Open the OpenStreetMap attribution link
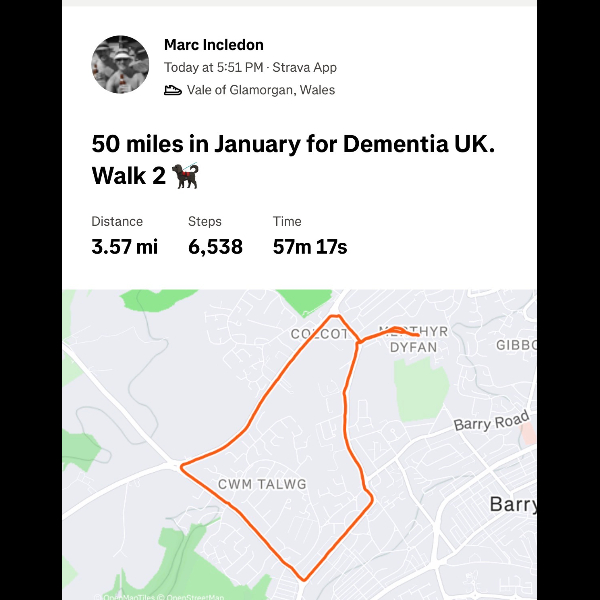 195,596
